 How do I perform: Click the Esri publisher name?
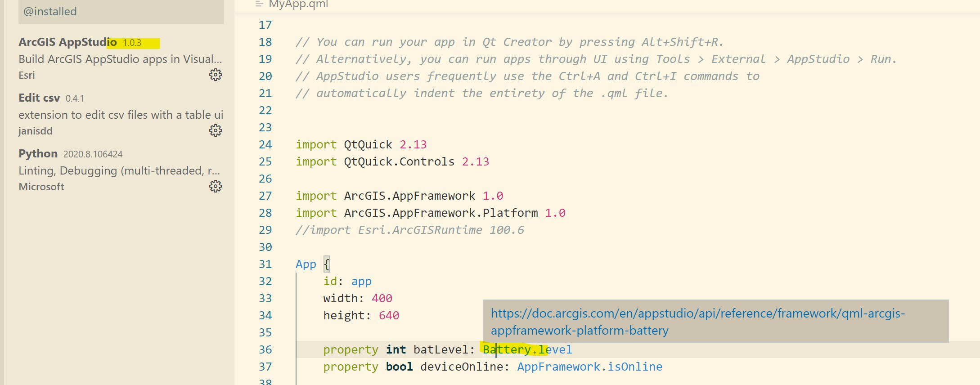click(26, 75)
